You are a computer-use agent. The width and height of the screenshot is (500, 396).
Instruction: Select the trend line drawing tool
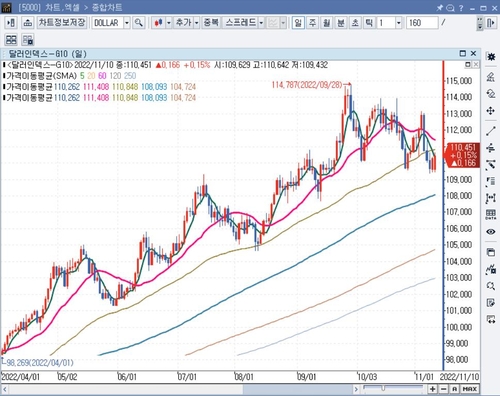pyautogui.click(x=491, y=131)
